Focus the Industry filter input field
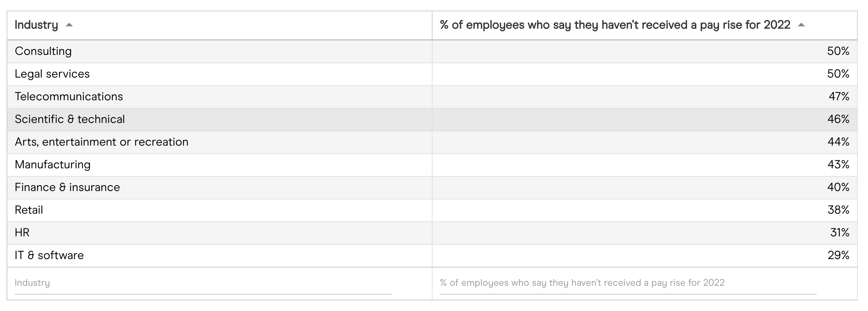 (203, 283)
